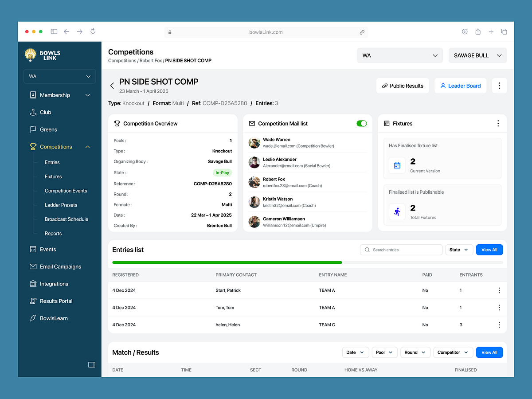
Task: Click the Competitions trophy icon in the sidebar
Action: click(33, 147)
